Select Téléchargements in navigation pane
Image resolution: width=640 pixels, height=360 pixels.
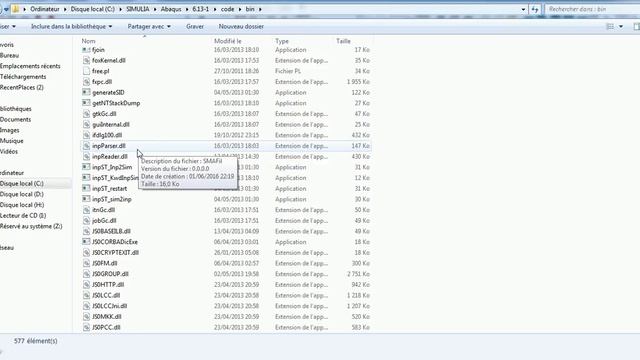pos(23,77)
